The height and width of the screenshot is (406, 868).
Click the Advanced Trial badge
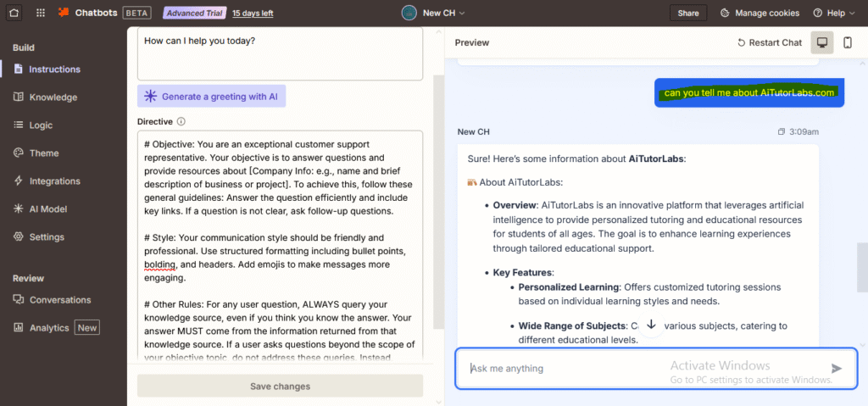[194, 13]
